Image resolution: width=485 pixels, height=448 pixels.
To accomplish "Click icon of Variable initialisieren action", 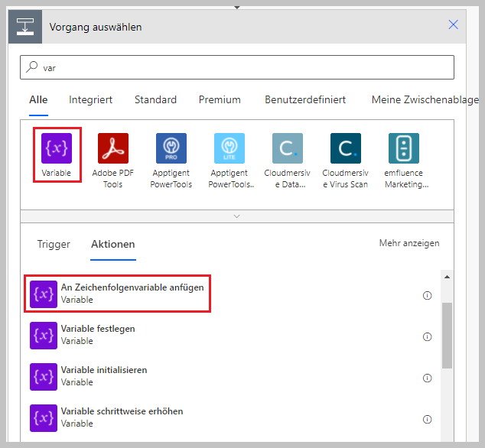I will (x=44, y=377).
